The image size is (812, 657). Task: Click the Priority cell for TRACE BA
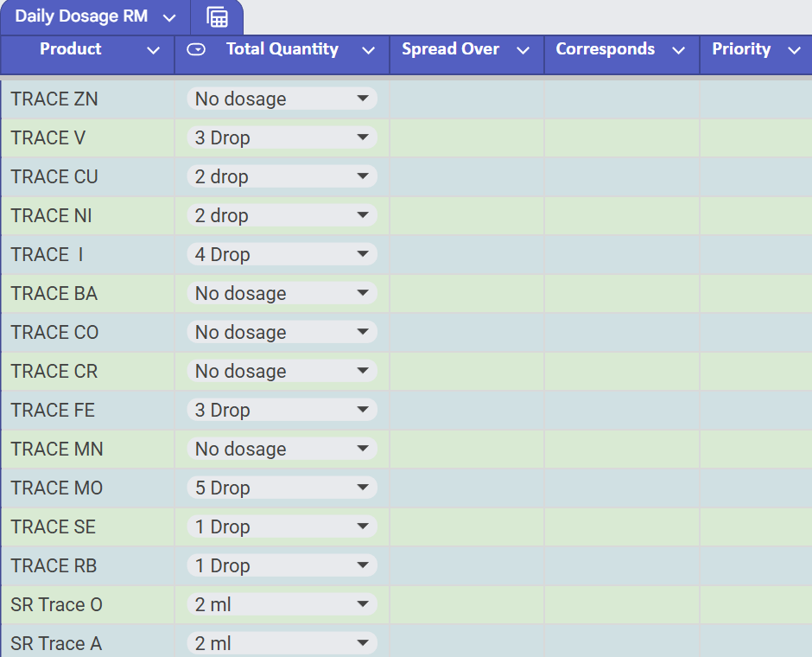[755, 294]
